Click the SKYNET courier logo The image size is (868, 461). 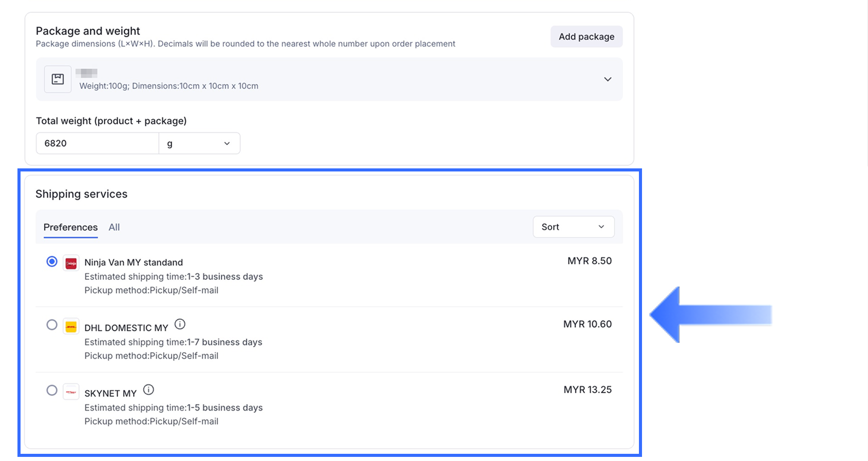point(71,392)
